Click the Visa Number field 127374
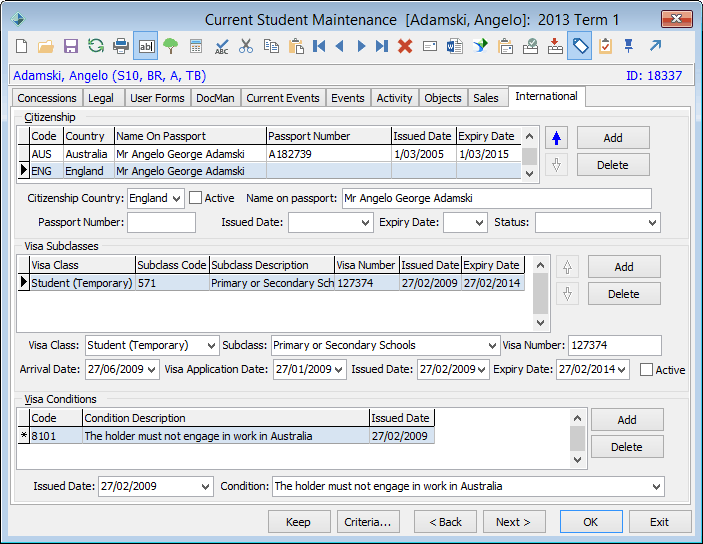703x544 pixels. click(615, 345)
